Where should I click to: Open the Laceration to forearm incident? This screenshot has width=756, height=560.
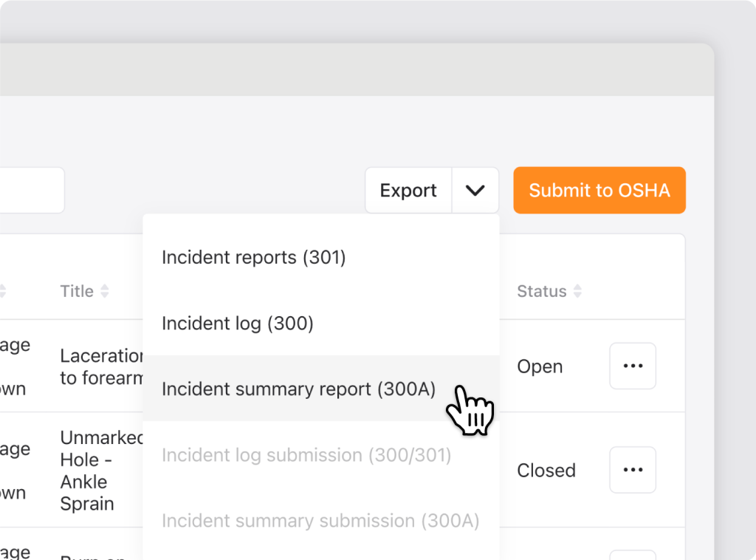[x=101, y=366]
